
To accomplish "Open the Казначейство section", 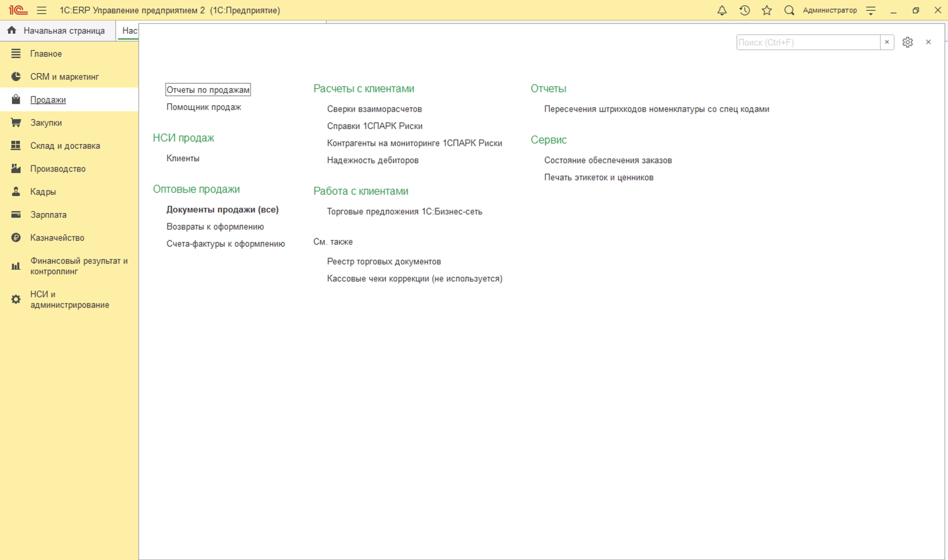I will (x=57, y=238).
